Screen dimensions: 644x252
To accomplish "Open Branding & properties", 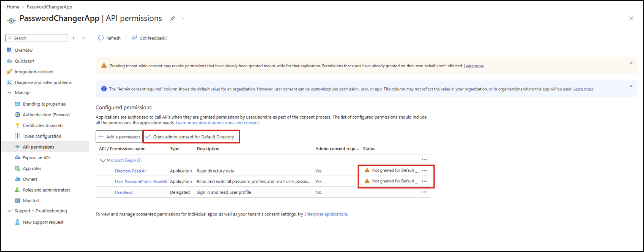I will coord(44,104).
